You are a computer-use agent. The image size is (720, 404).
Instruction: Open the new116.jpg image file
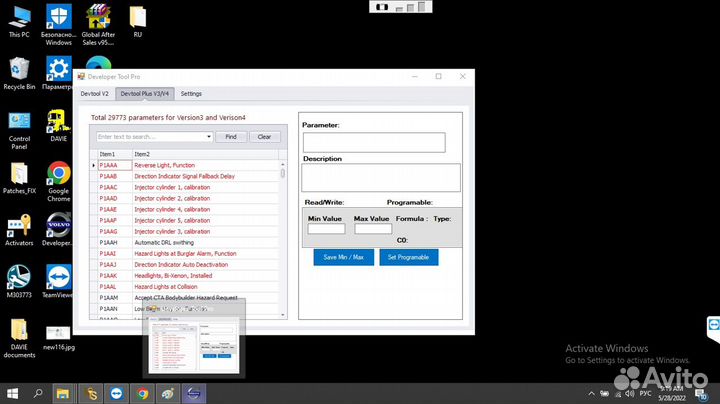tap(58, 338)
